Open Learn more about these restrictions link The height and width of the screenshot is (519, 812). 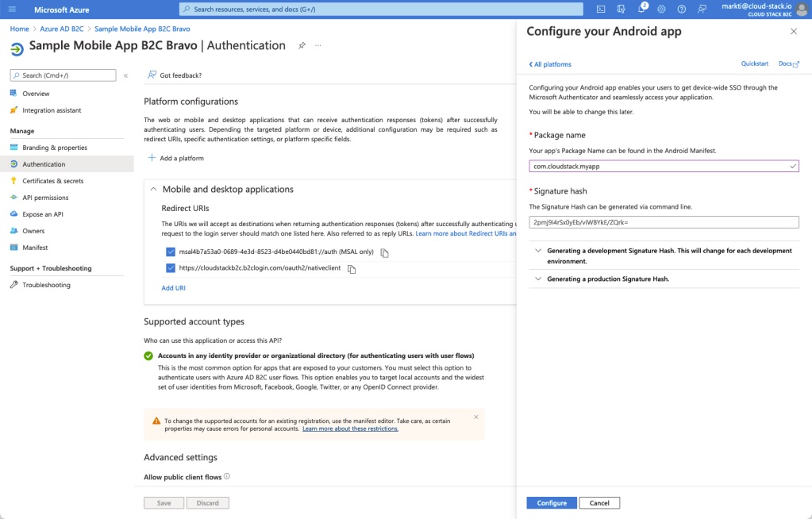click(350, 429)
